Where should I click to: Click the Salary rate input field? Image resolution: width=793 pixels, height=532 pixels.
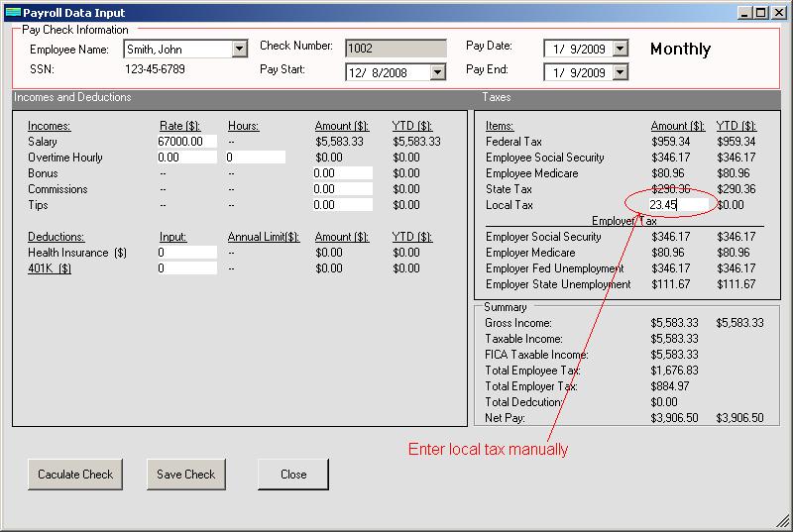186,142
